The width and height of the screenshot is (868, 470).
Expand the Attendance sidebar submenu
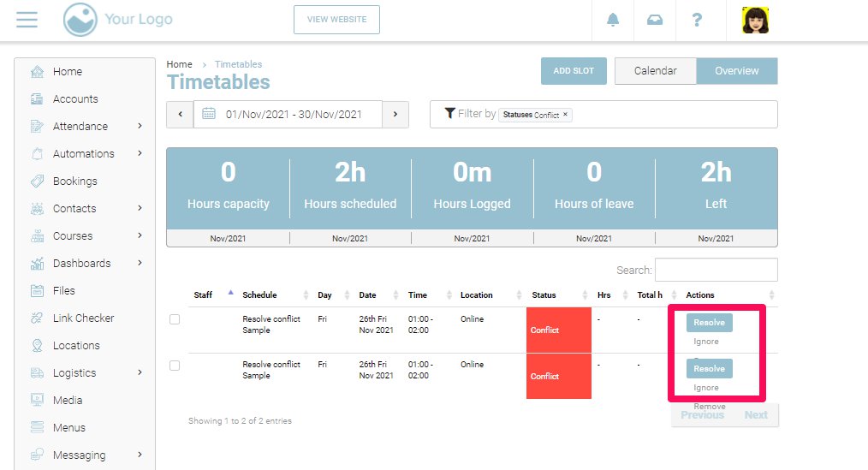(140, 127)
